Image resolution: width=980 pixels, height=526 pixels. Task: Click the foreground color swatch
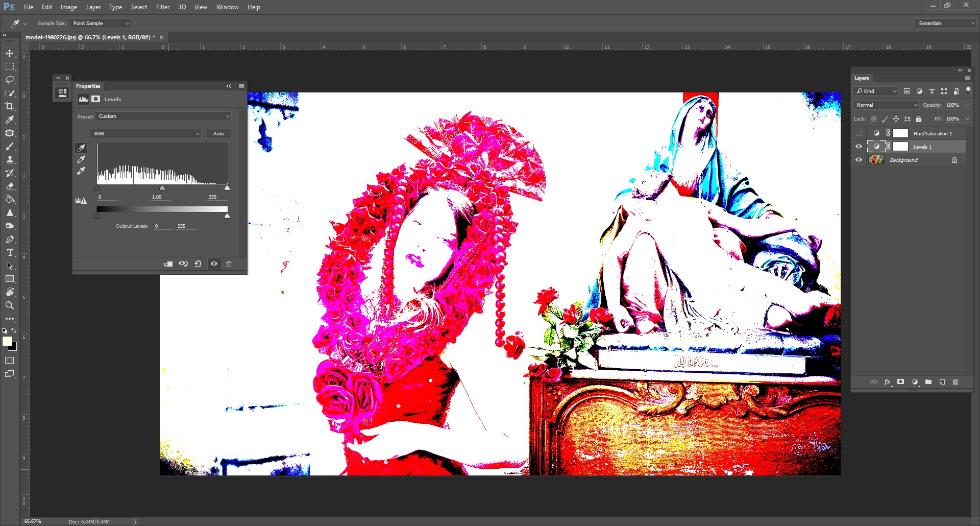(x=7, y=342)
